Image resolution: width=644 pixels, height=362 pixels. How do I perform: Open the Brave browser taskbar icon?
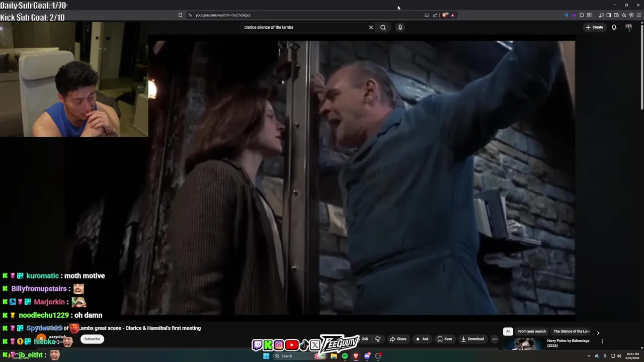(356, 356)
